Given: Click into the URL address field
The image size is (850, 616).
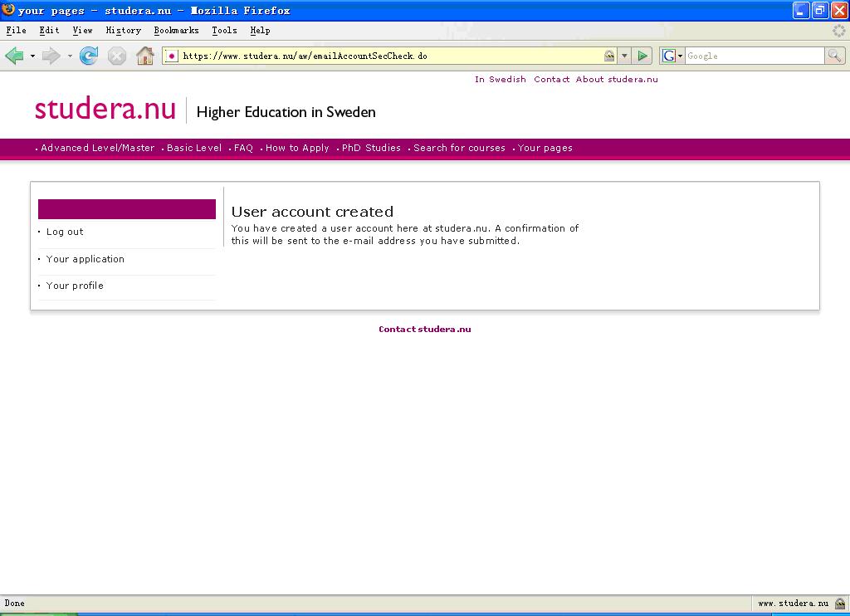Looking at the screenshot, I should pos(390,56).
